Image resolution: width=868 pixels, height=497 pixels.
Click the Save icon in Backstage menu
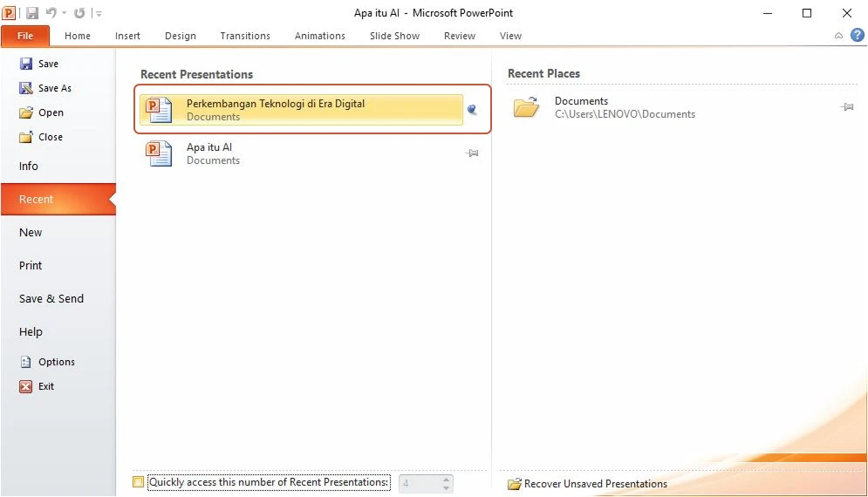click(26, 64)
